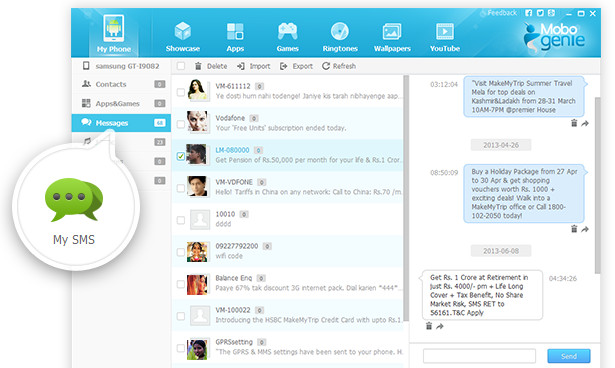Check the GPRSsetting conversation checkbox
Image resolution: width=615 pixels, height=368 pixels.
181,348
